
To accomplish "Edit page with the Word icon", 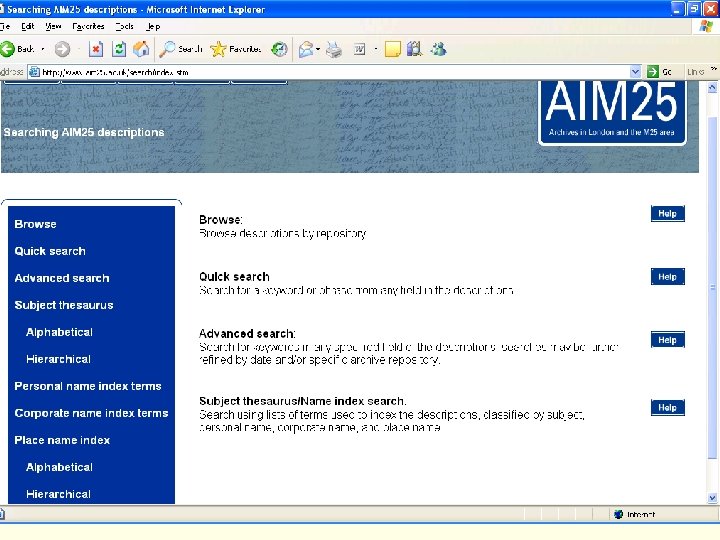I will click(x=360, y=49).
